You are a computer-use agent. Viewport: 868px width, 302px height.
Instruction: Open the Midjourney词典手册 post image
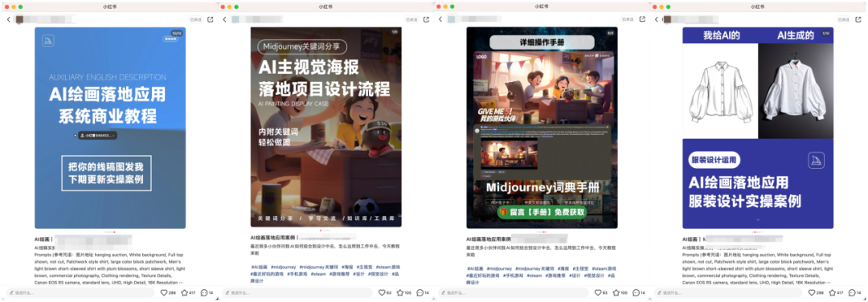tap(542, 127)
